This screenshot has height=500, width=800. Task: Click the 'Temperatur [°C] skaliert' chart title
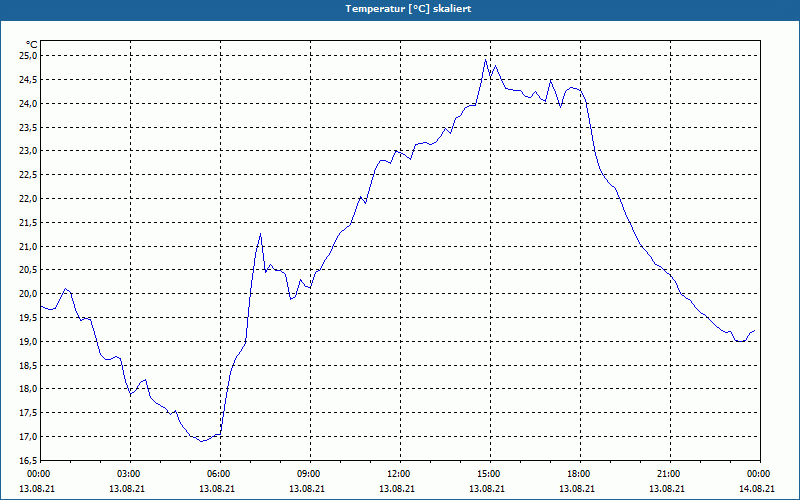[x=408, y=9]
